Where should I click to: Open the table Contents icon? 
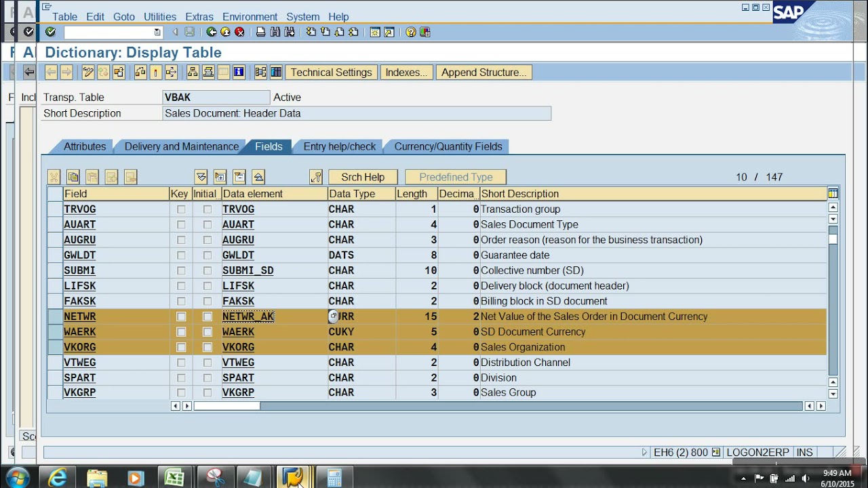(276, 73)
